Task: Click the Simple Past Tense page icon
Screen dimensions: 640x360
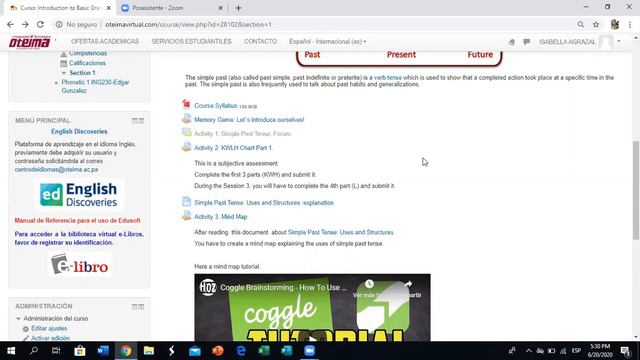Action: [187, 202]
